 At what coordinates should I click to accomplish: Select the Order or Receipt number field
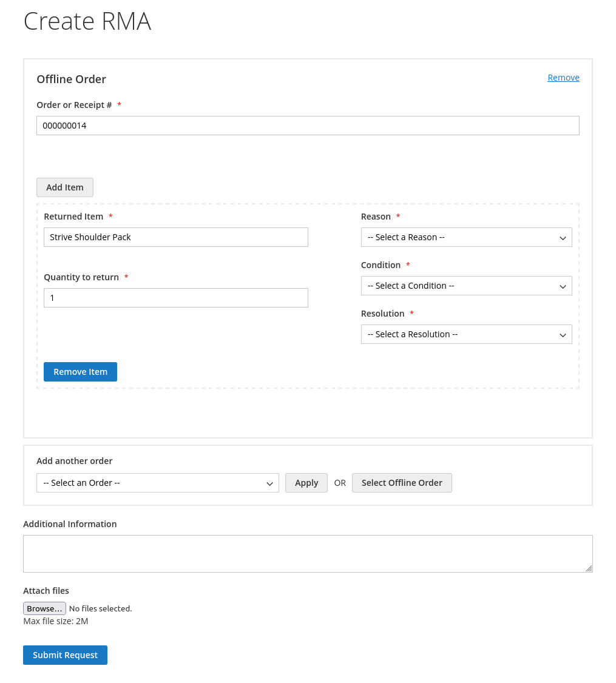(308, 125)
